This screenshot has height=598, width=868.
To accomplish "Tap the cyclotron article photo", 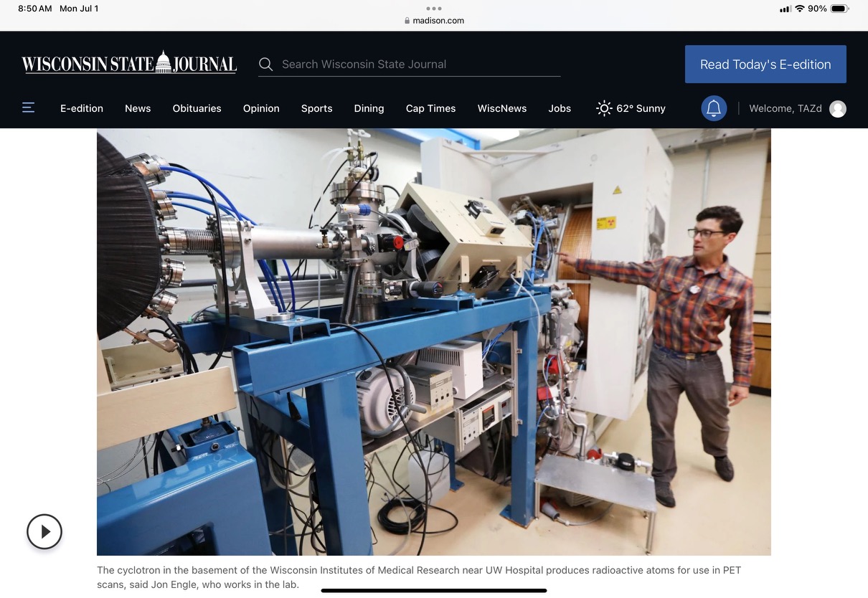I will 434,341.
